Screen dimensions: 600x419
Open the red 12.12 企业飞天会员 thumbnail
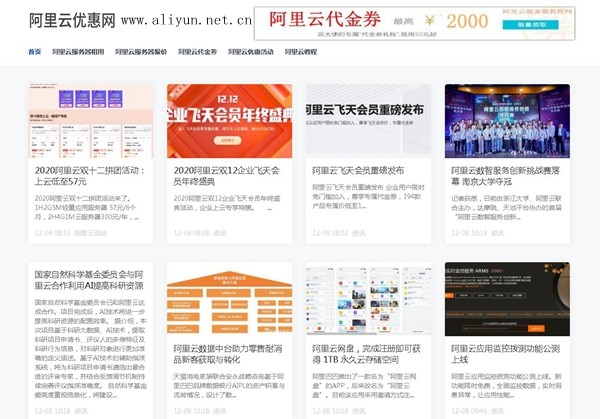point(230,121)
